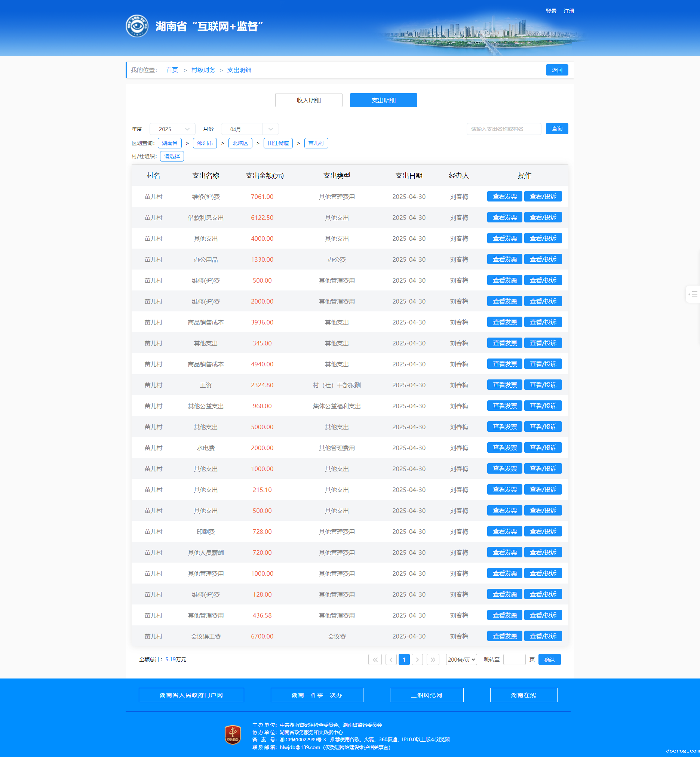This screenshot has width=700, height=757.
Task: Click the Hunan supervision eye logo
Action: (137, 26)
